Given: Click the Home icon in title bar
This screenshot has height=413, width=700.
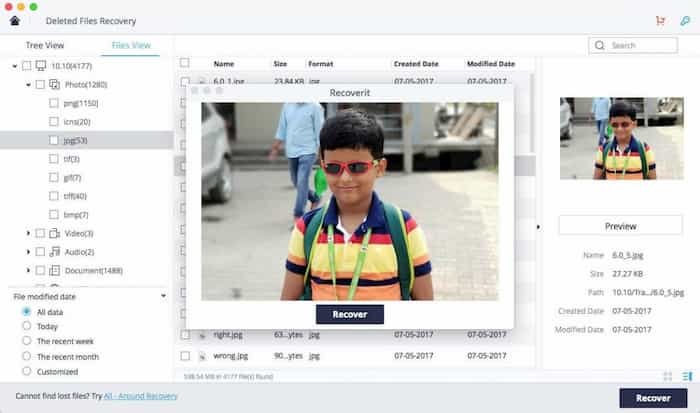Looking at the screenshot, I should tap(14, 21).
